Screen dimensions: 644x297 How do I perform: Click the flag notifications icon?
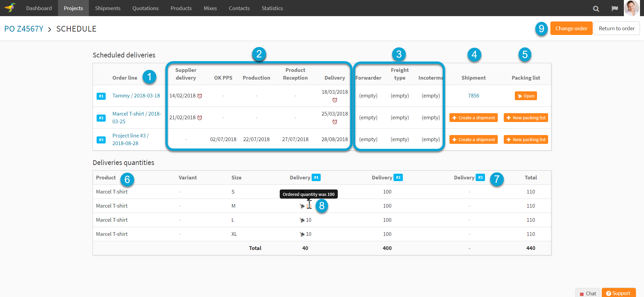tap(614, 9)
